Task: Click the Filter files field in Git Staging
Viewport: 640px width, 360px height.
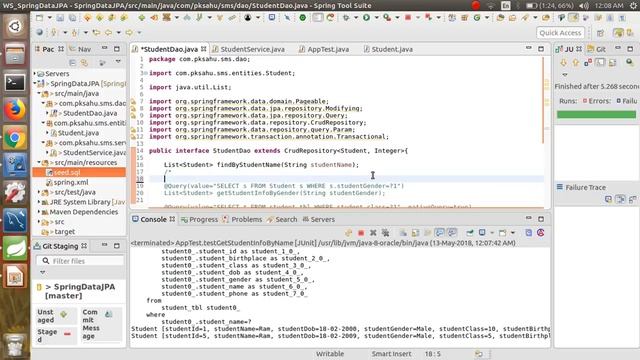Action: pos(80,261)
